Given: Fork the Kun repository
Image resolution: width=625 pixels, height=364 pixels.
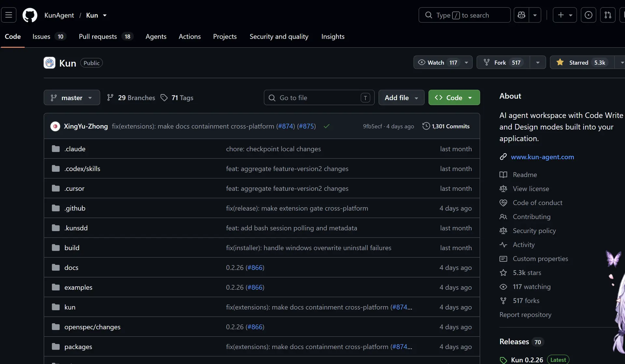Looking at the screenshot, I should [x=503, y=62].
